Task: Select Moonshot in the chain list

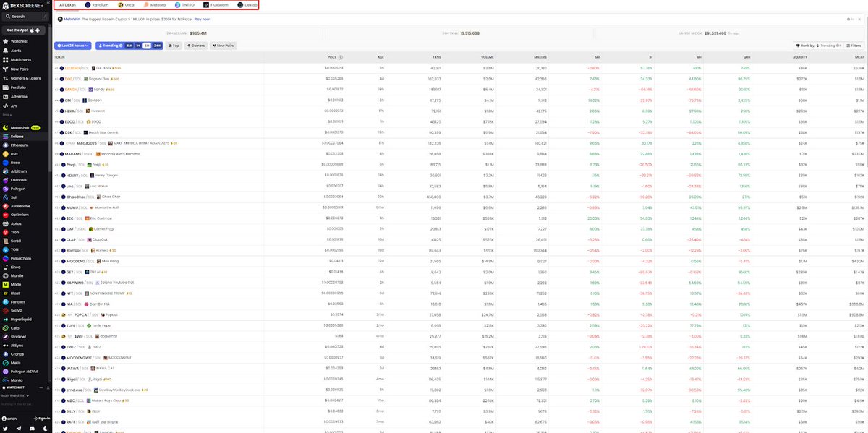Action: point(21,127)
